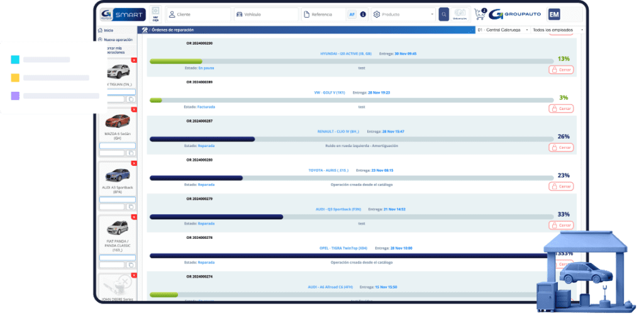This screenshot has height=330, width=644.
Task: Close order OR 2024000290 with Cerrar
Action: point(561,70)
